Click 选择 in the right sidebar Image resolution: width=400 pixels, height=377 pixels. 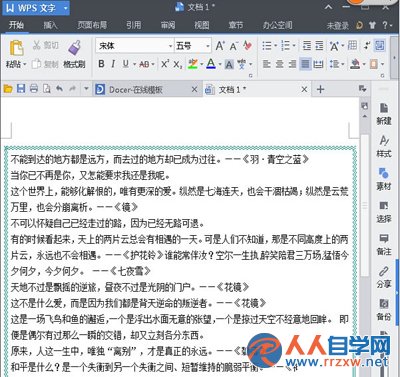click(x=384, y=212)
